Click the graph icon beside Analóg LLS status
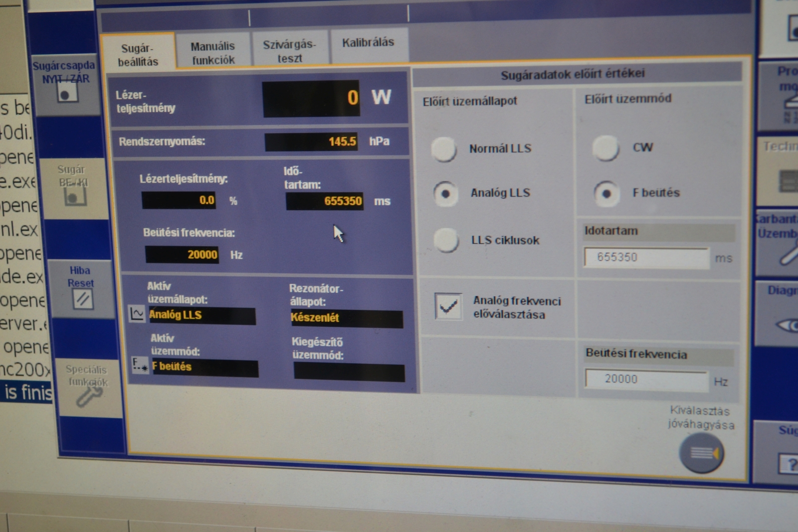This screenshot has height=532, width=798. 137,314
